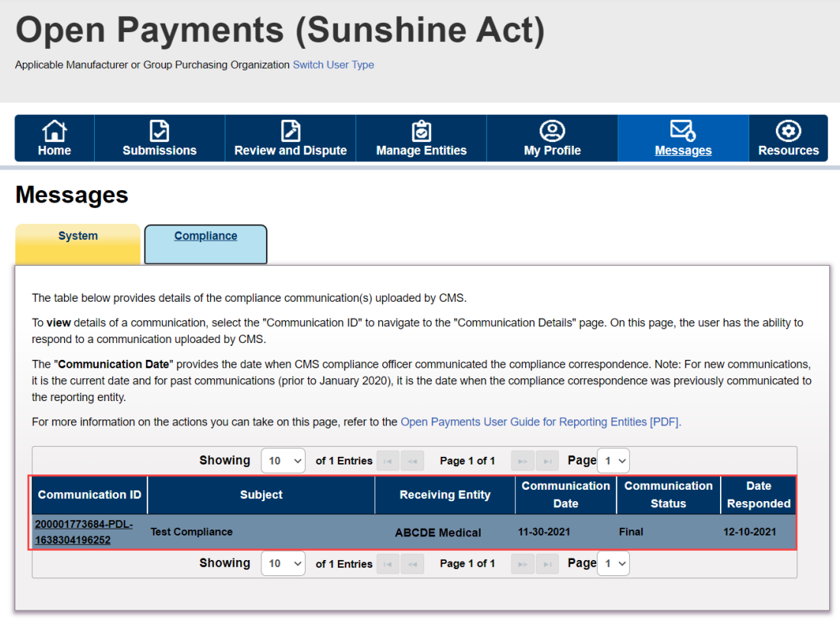
Task: Click the Manage Entities clipboard icon
Action: tap(421, 131)
